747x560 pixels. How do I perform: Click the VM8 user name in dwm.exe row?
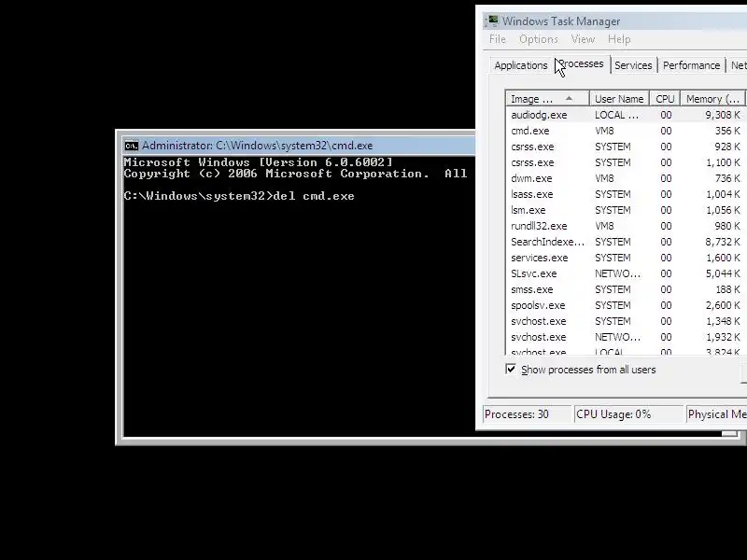[604, 178]
